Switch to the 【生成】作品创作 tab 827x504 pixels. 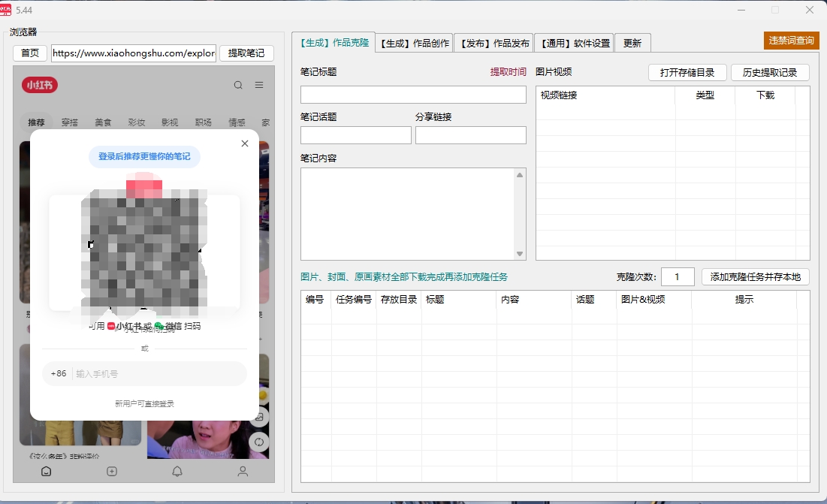click(x=415, y=44)
